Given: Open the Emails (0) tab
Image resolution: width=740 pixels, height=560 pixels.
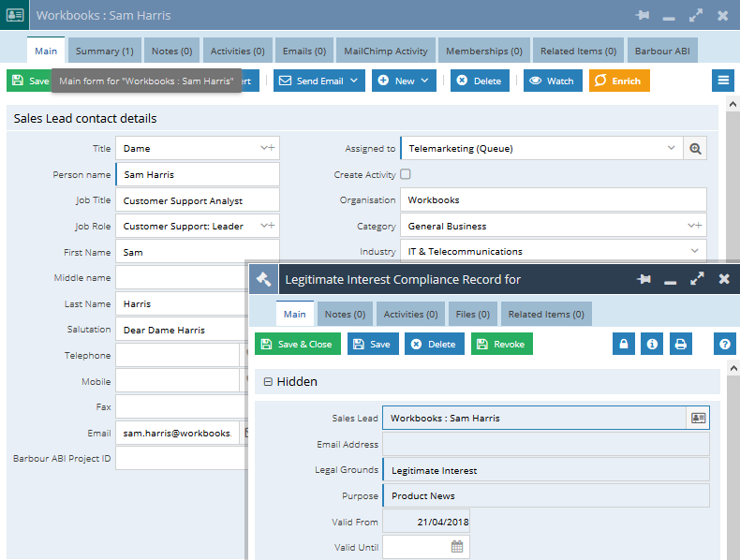Looking at the screenshot, I should (304, 51).
